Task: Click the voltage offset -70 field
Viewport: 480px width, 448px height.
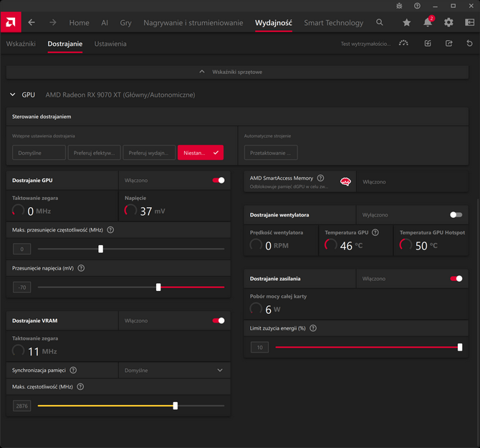Action: point(21,287)
